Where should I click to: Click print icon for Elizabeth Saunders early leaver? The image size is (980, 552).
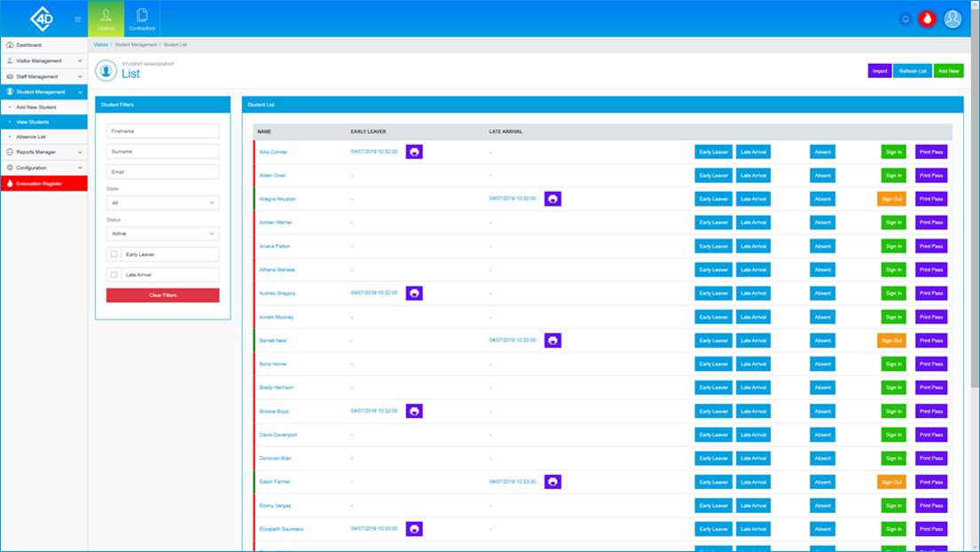(x=414, y=529)
